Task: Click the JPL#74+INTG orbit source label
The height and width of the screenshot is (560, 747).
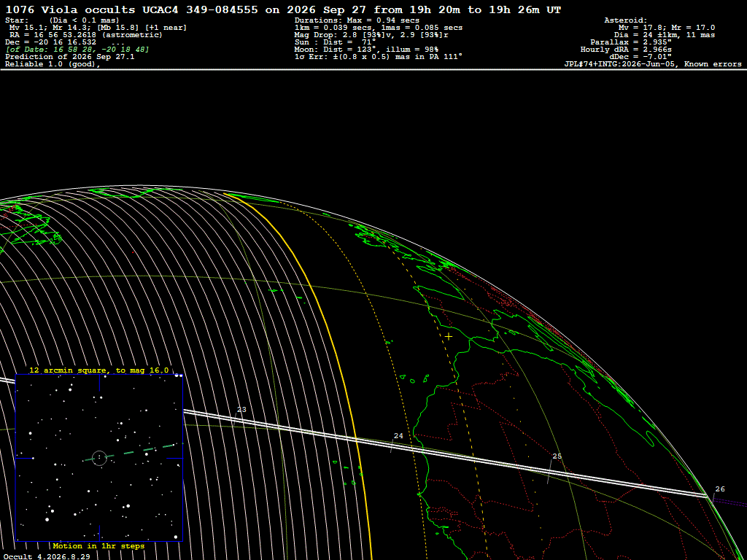Action: 653,64
